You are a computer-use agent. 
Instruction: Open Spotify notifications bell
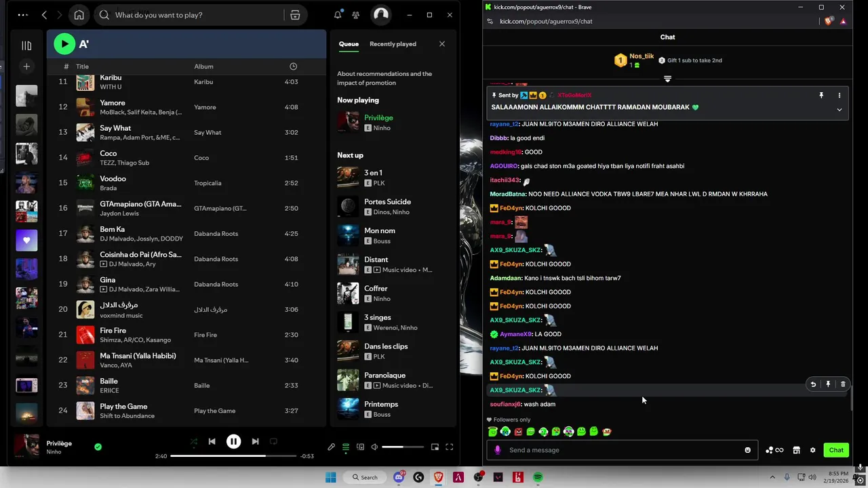click(x=338, y=15)
